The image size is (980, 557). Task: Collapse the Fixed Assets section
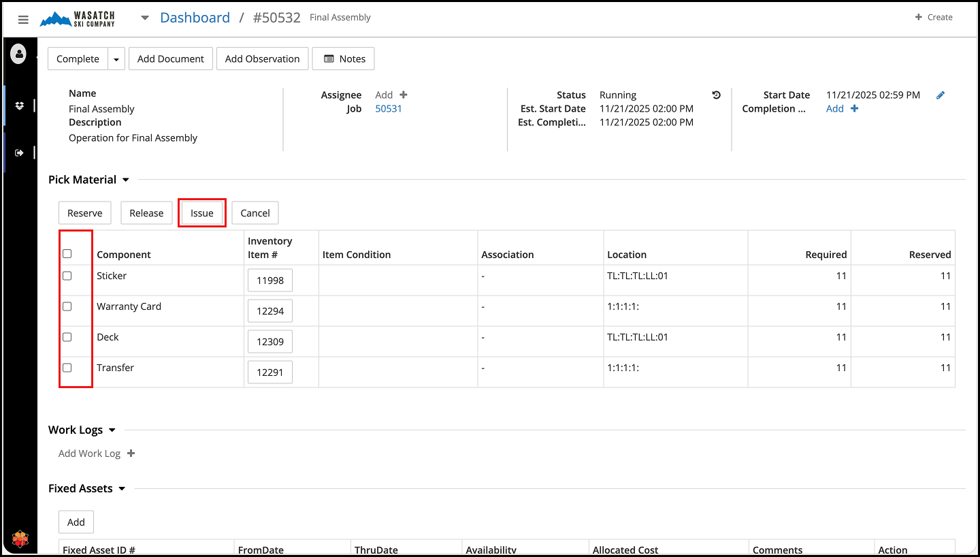(x=122, y=489)
